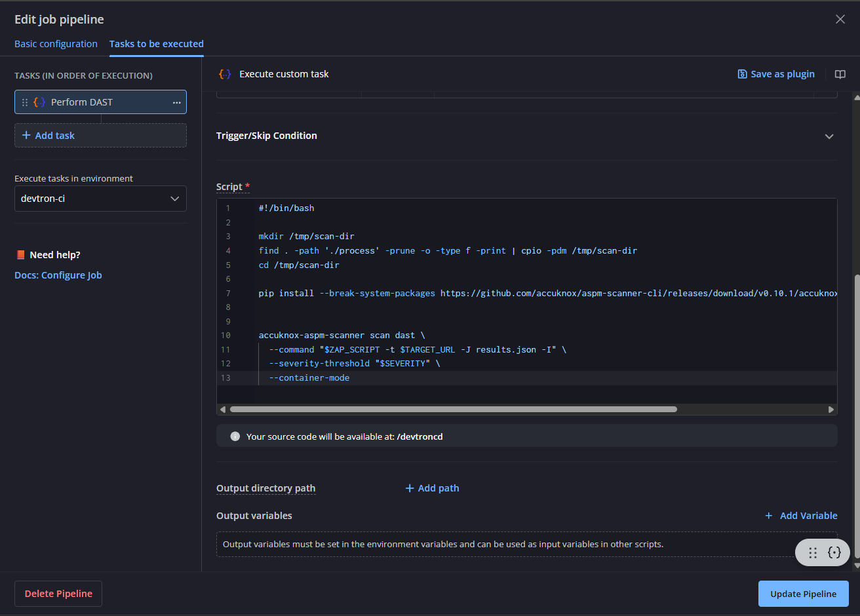Click the floating widget drag handle
The width and height of the screenshot is (860, 616).
[813, 552]
